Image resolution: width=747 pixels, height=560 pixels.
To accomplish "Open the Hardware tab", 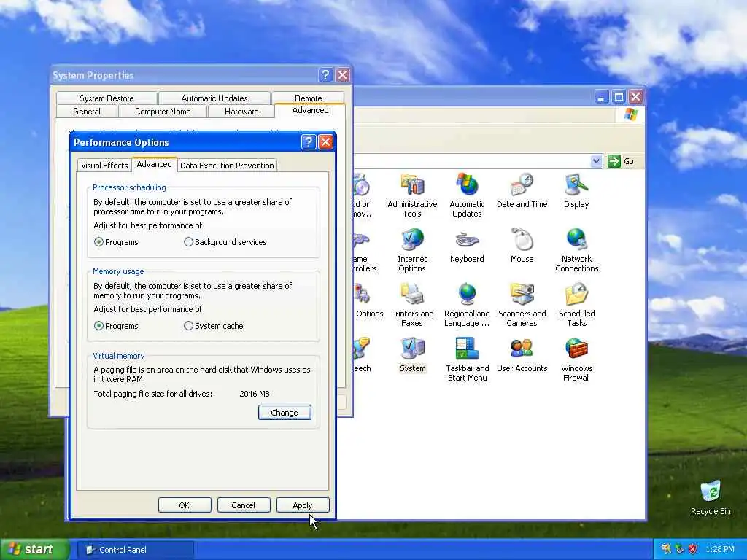I will pos(241,112).
